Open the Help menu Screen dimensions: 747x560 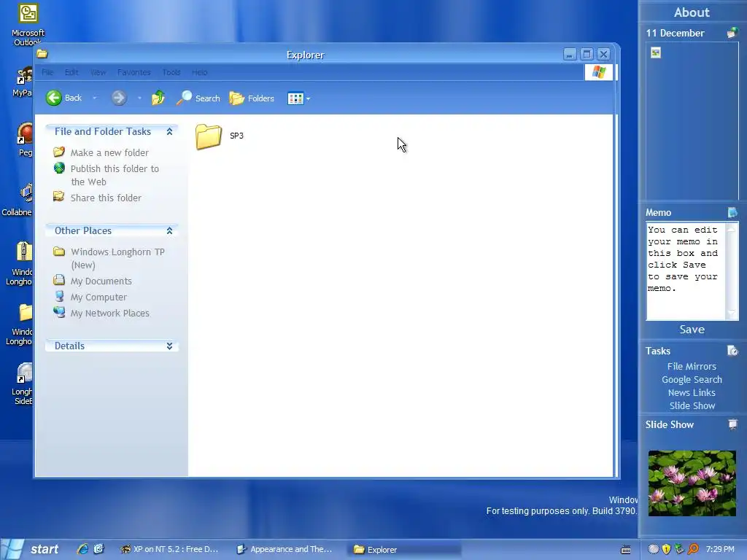tap(200, 72)
